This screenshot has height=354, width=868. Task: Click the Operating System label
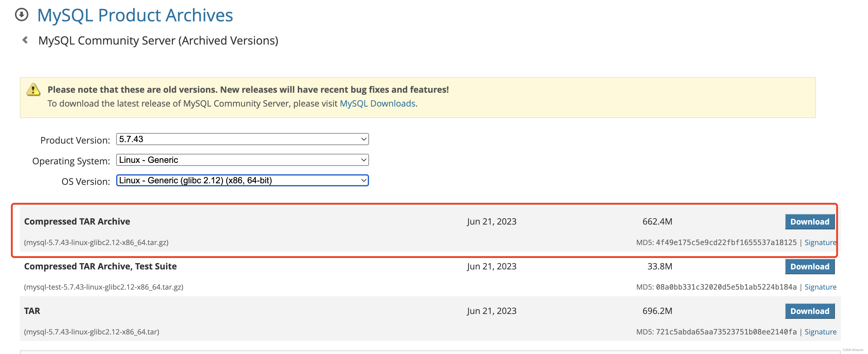[71, 161]
